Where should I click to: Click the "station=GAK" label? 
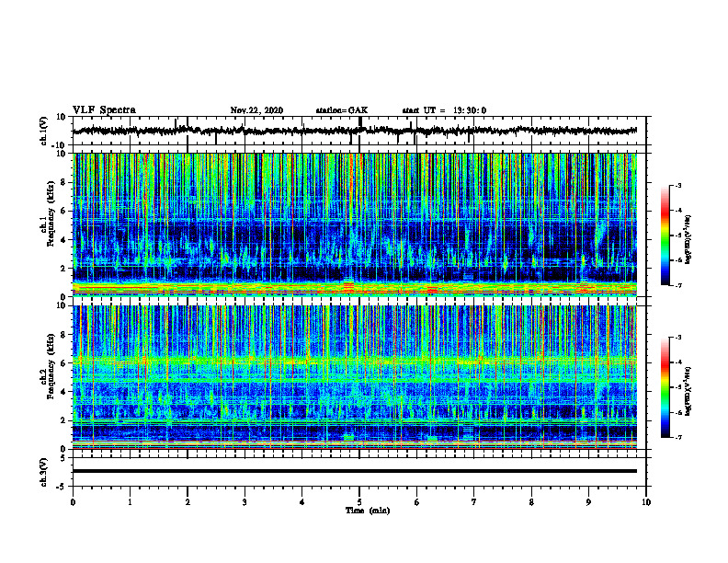[342, 110]
